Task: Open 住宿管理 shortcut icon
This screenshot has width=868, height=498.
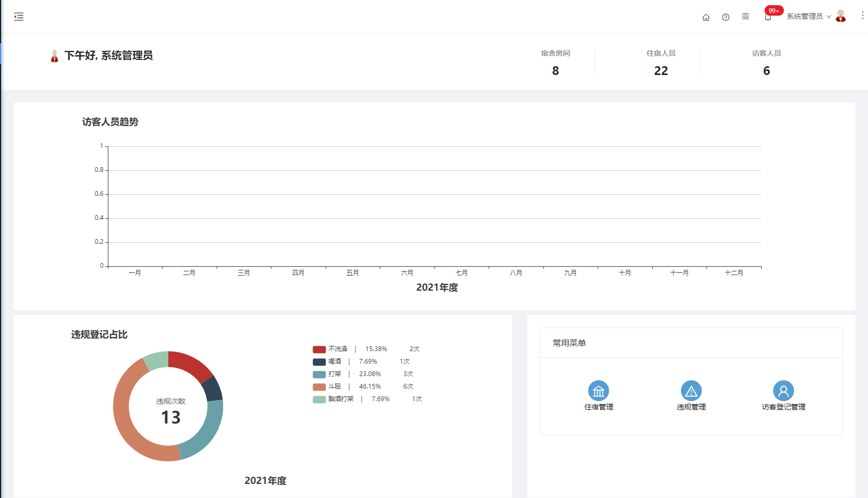Action: click(x=599, y=391)
